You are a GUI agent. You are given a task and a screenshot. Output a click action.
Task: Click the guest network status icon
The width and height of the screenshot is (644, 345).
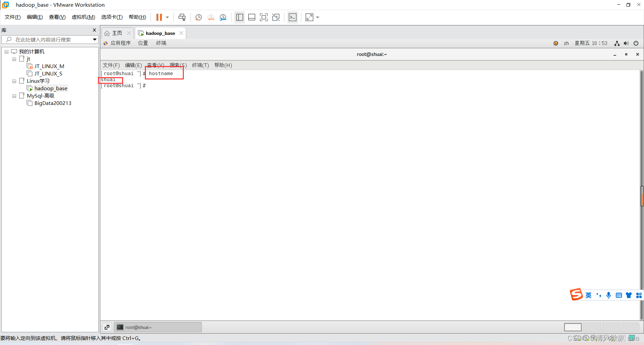pyautogui.click(x=617, y=43)
